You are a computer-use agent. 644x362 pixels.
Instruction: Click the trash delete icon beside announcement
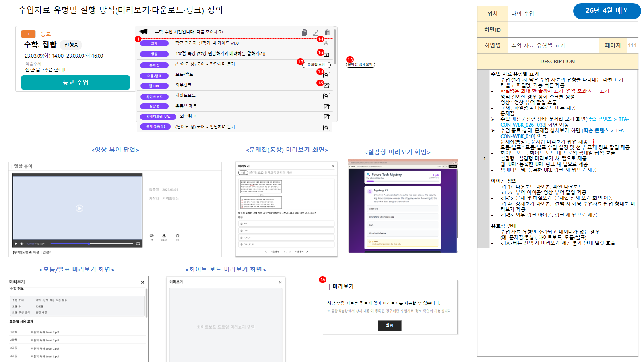pyautogui.click(x=327, y=33)
